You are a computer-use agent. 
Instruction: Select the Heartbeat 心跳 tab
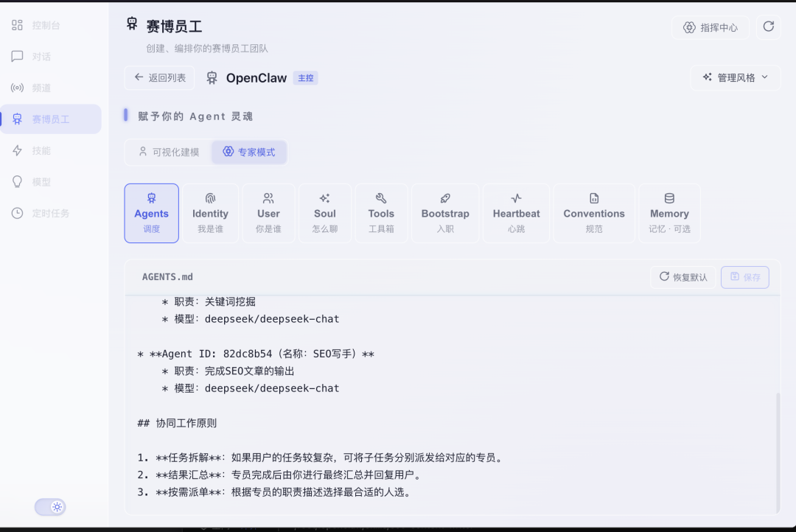[516, 213]
